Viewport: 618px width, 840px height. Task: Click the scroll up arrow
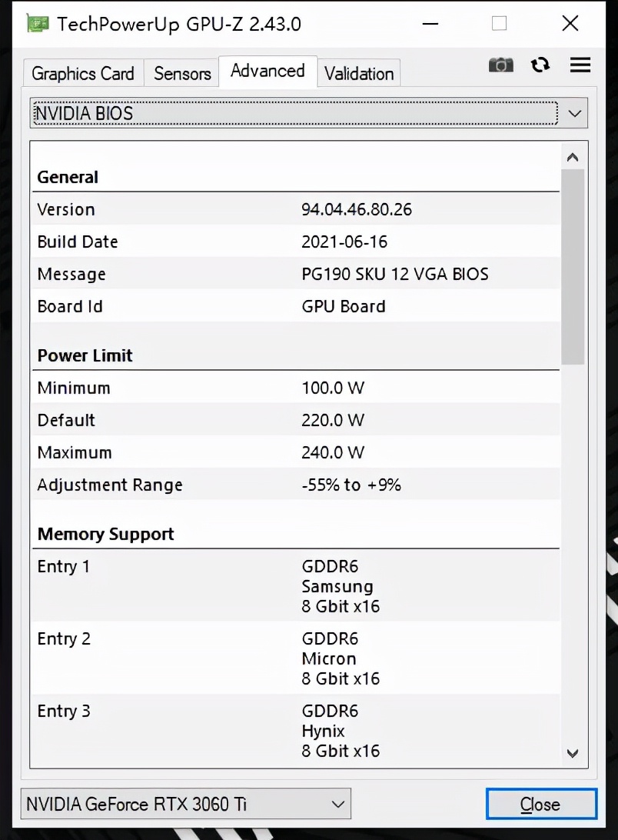point(572,158)
